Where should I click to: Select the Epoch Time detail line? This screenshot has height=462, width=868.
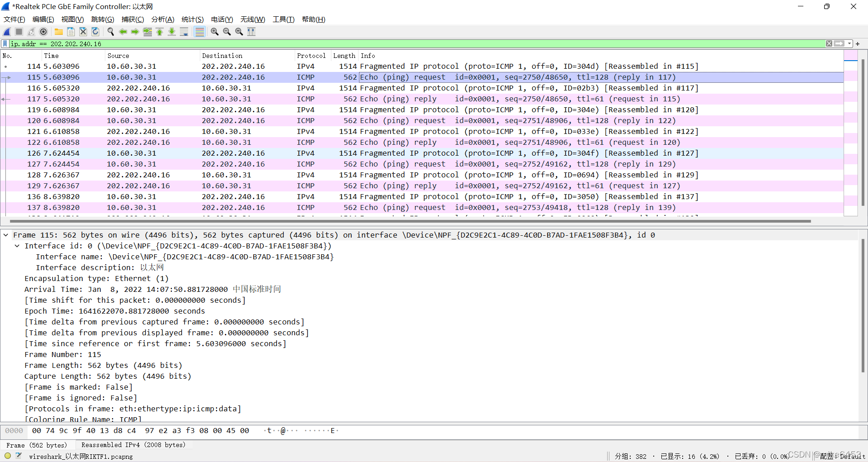(115, 311)
